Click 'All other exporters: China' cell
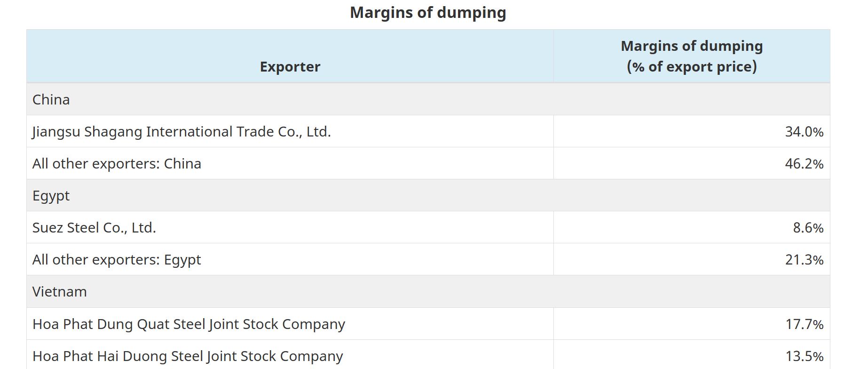Viewport: 868px width, 369px height. pos(117,164)
